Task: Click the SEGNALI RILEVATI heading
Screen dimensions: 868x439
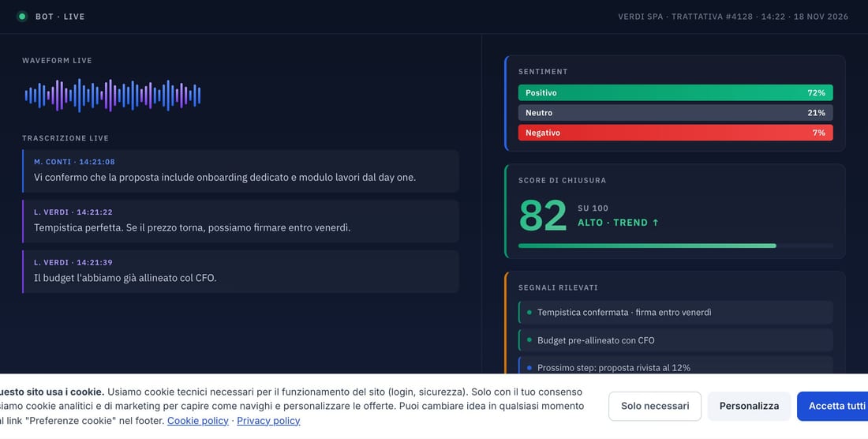Action: point(558,287)
